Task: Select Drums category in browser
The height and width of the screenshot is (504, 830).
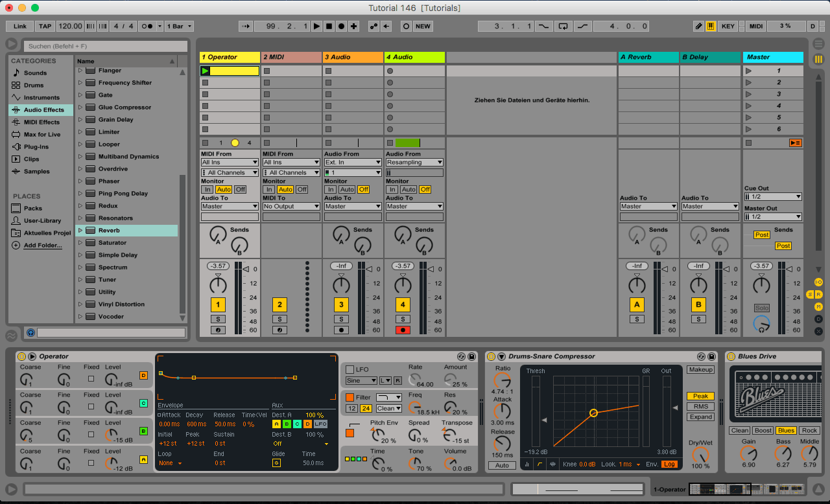Action: (x=34, y=86)
